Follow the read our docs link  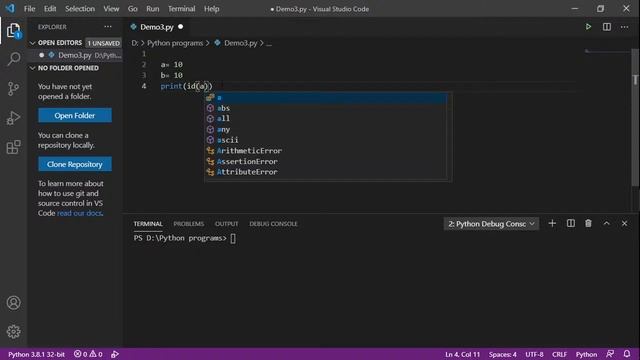(x=79, y=213)
